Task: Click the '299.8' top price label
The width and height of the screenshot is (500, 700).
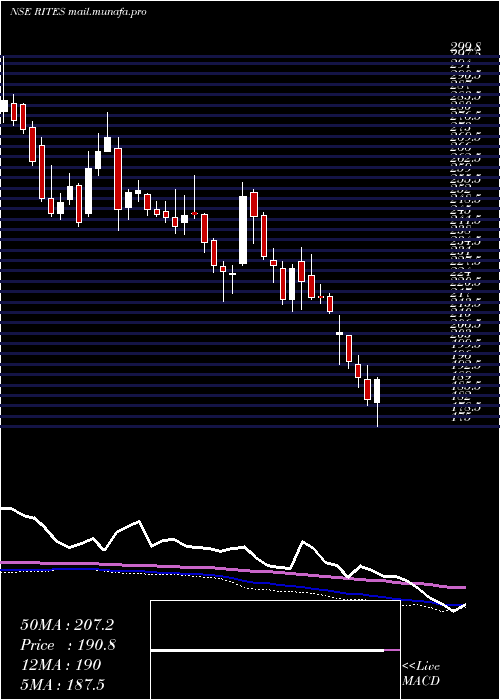Action: 465,46
